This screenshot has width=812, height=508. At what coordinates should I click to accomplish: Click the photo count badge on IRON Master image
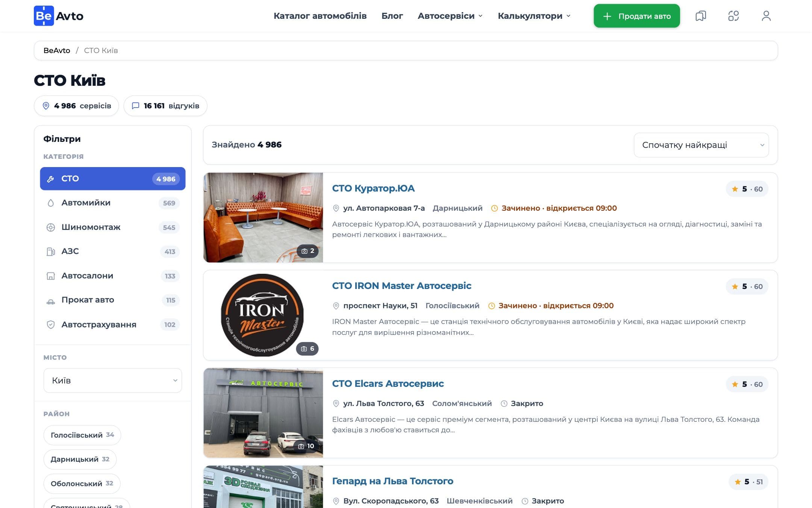click(x=308, y=349)
